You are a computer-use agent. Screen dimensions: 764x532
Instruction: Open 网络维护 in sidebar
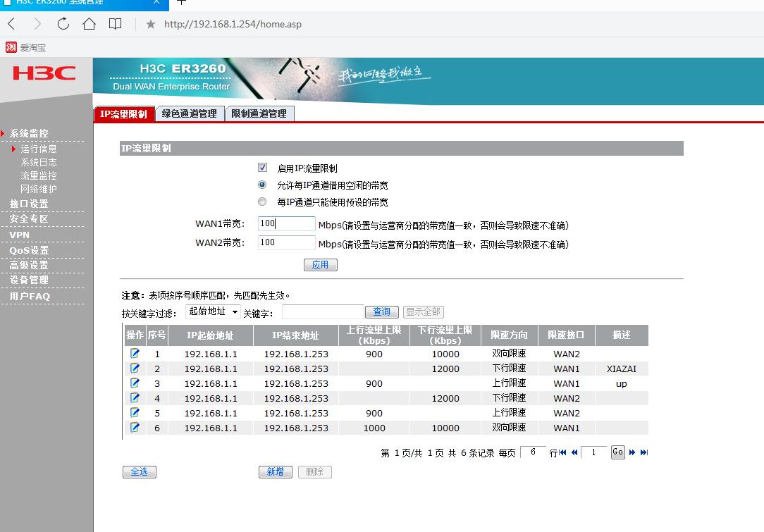pos(39,189)
